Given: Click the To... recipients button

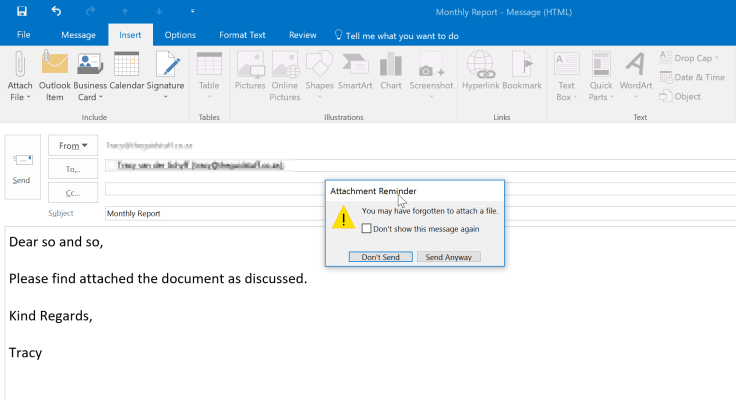Looking at the screenshot, I should click(73, 169).
